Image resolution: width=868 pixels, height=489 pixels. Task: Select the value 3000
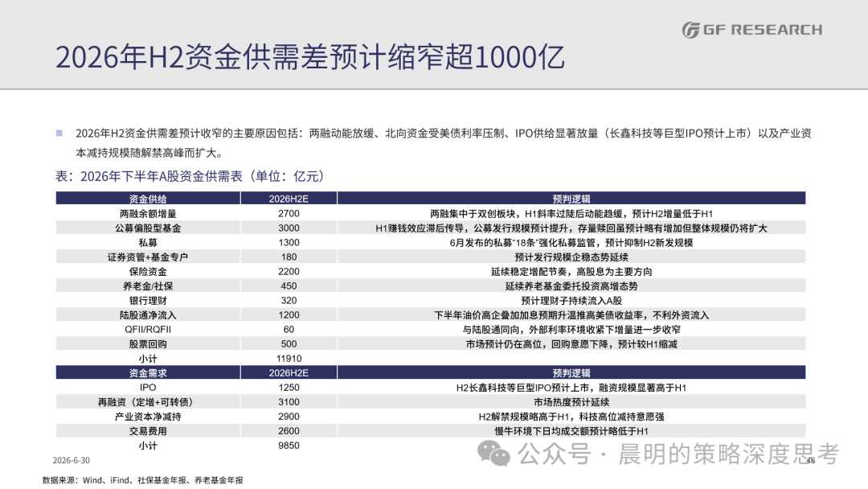coord(289,228)
